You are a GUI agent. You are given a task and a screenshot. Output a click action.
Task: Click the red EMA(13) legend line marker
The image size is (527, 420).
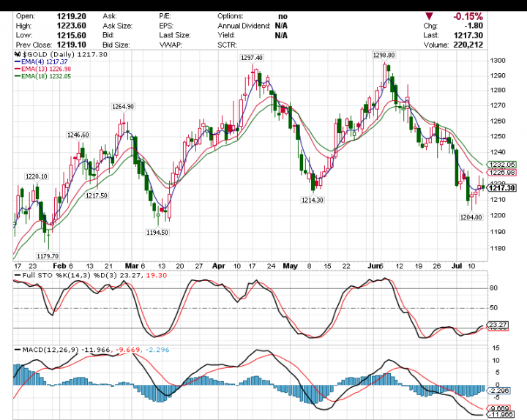click(x=16, y=70)
